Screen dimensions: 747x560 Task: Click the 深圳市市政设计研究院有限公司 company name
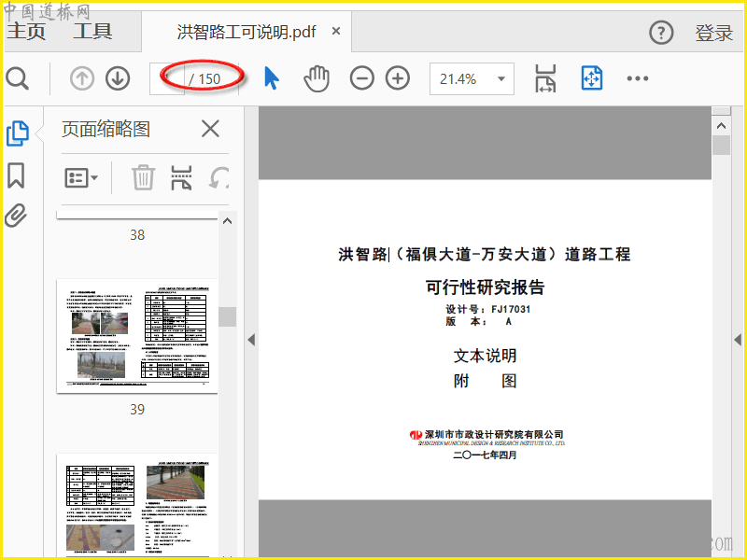[494, 434]
